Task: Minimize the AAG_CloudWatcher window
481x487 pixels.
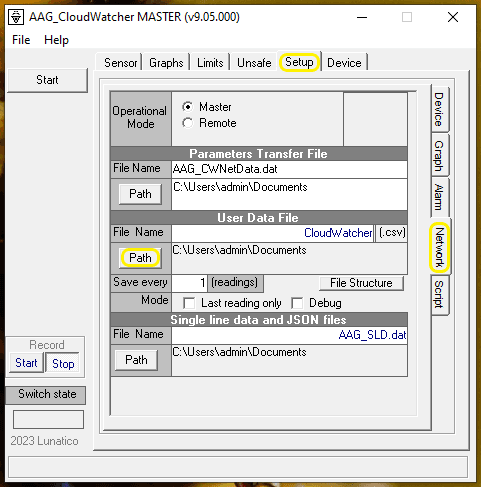Action: click(362, 17)
